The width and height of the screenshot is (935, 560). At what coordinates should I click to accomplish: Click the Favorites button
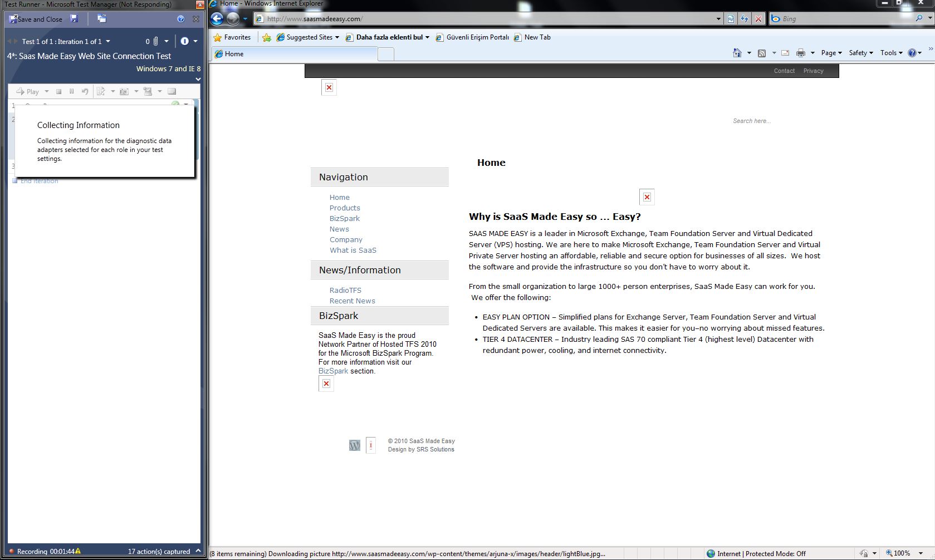coord(232,37)
